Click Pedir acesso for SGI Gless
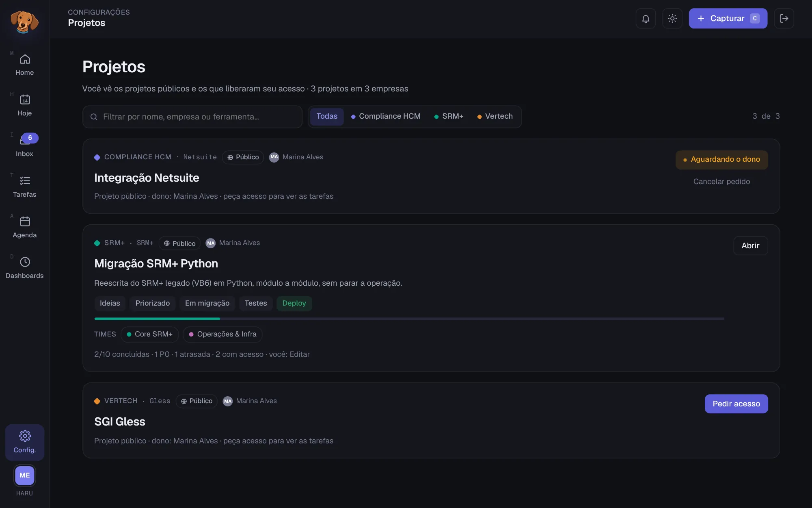Image resolution: width=812 pixels, height=508 pixels. pyautogui.click(x=736, y=404)
